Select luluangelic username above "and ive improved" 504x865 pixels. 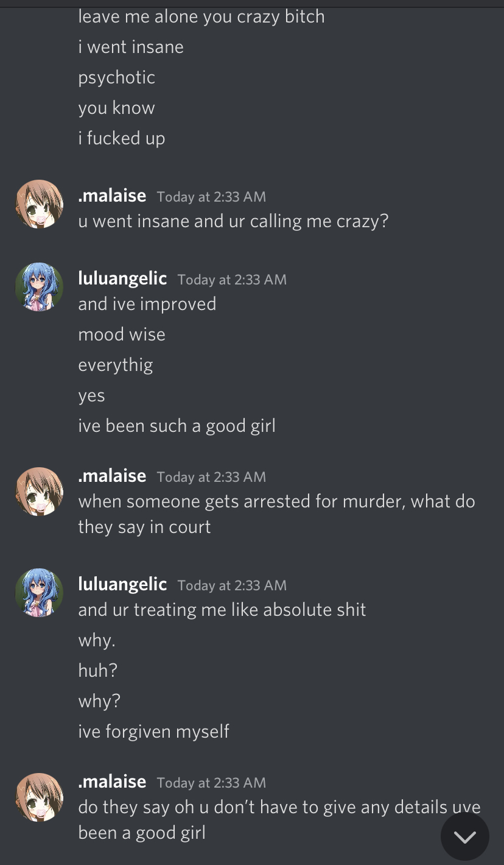coord(122,279)
